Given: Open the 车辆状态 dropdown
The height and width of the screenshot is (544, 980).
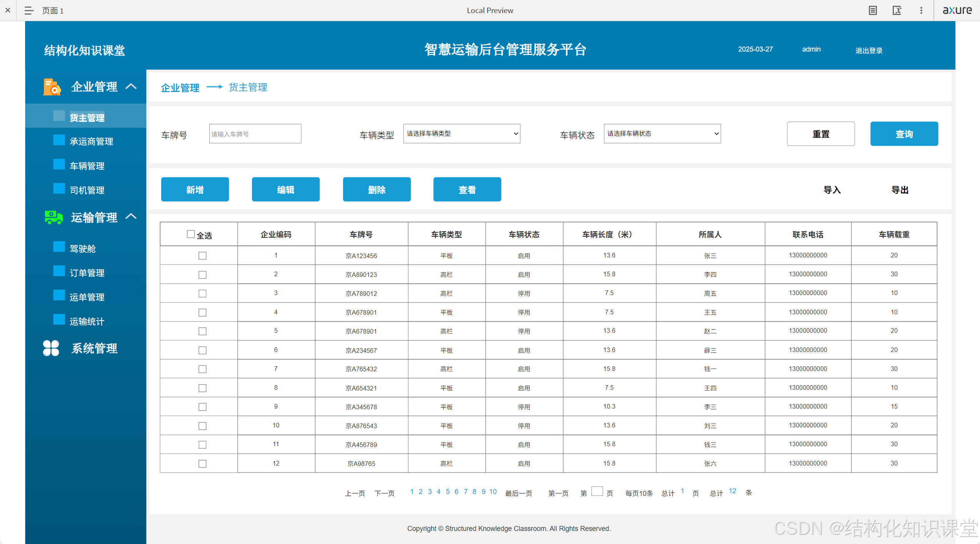Looking at the screenshot, I should tap(662, 133).
